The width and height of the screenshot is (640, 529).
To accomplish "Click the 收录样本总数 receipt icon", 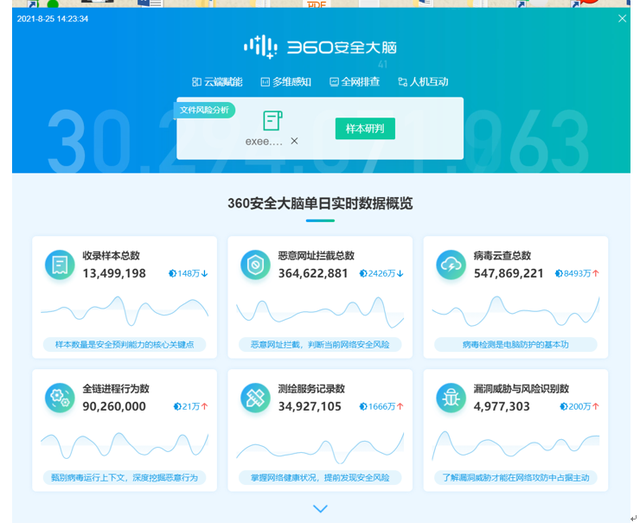I will click(x=60, y=264).
